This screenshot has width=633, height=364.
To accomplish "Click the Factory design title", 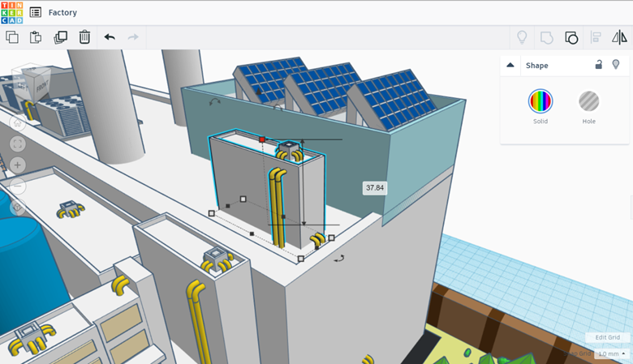I will (x=62, y=12).
